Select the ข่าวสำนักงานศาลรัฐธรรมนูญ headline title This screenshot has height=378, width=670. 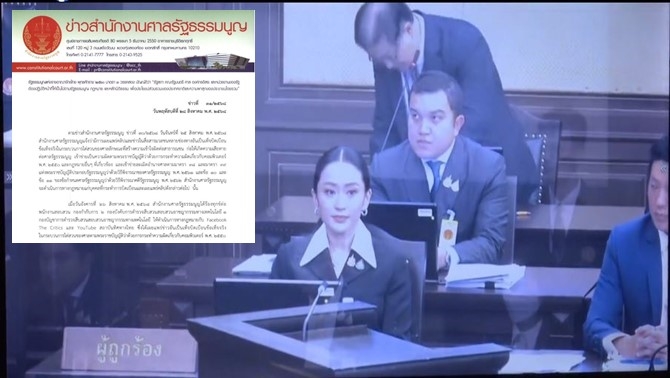click(x=156, y=26)
